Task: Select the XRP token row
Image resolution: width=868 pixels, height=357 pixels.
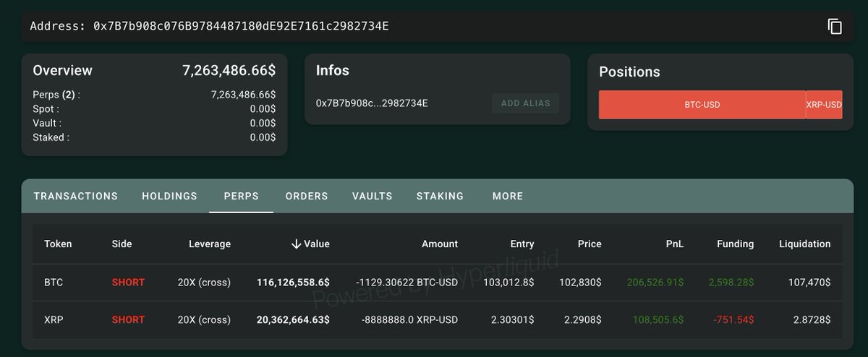Action: (54, 319)
